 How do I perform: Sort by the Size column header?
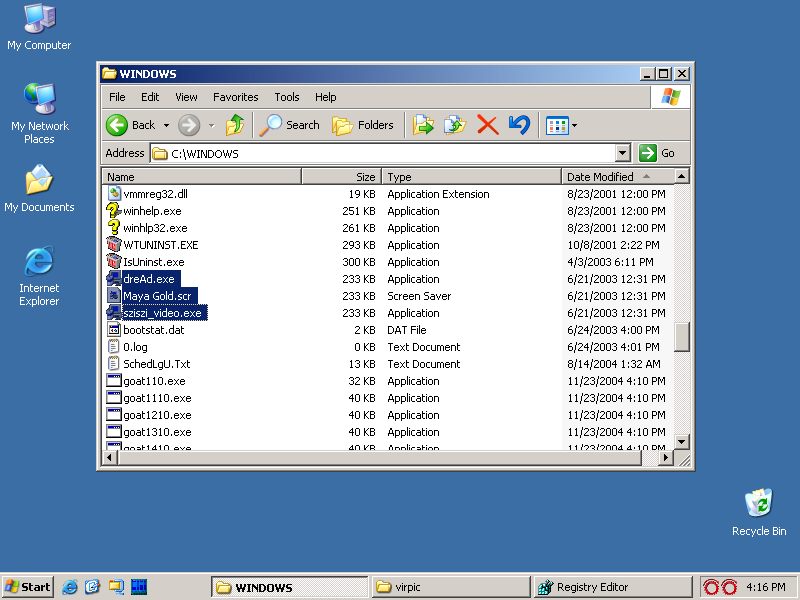pyautogui.click(x=342, y=177)
